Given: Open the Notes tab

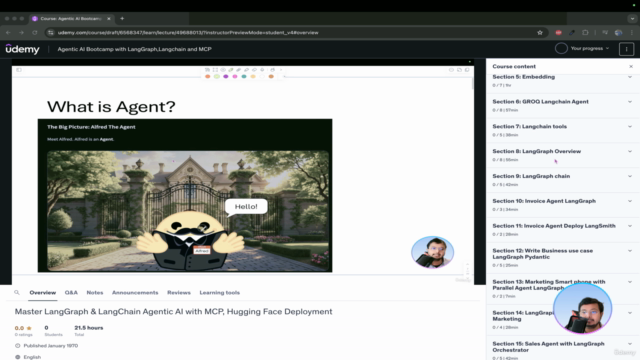Looking at the screenshot, I should pos(95,292).
